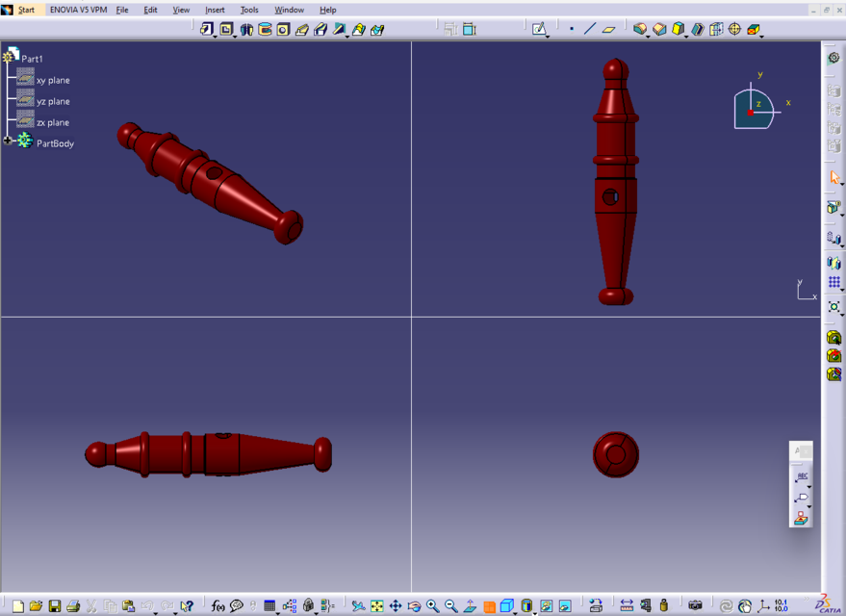This screenshot has width=846, height=616.
Task: Select the Pan tool
Action: pos(395,606)
